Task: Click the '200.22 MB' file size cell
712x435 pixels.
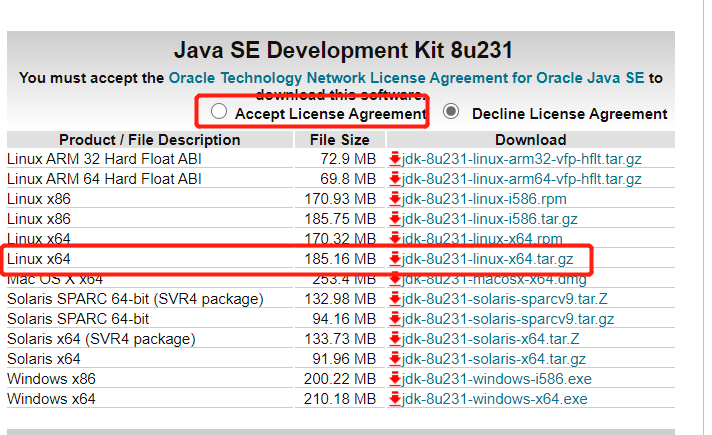Action: (340, 379)
